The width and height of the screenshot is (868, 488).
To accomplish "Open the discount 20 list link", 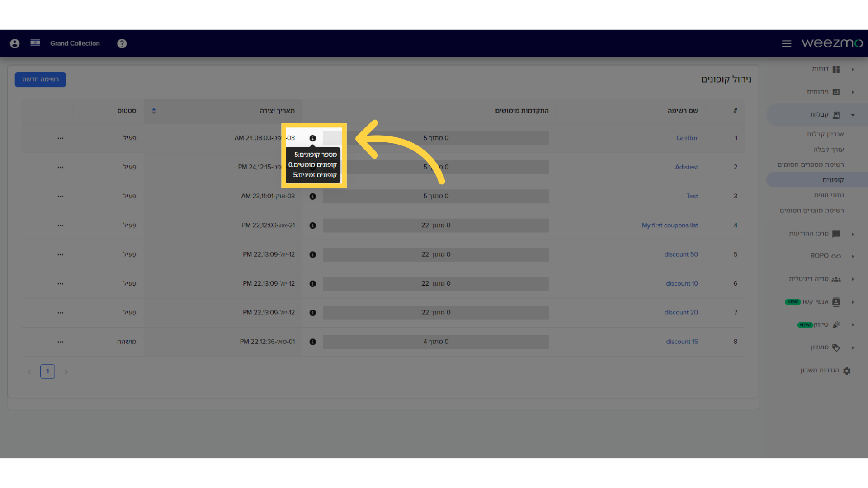I will click(681, 313).
